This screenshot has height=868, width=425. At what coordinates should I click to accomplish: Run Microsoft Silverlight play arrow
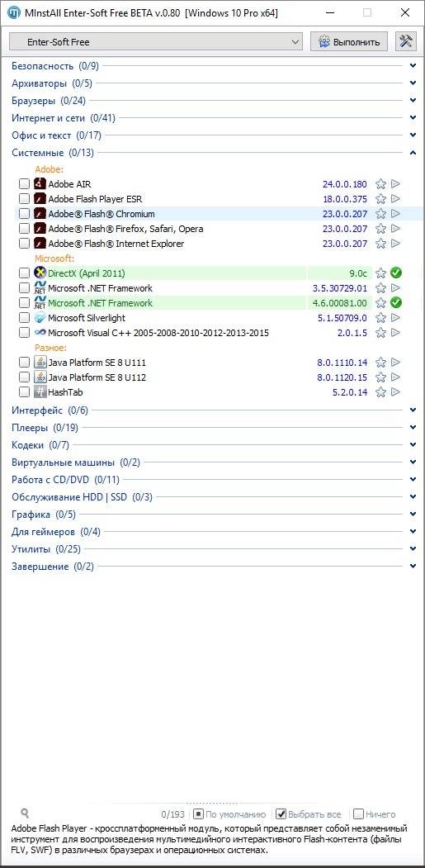tap(395, 318)
